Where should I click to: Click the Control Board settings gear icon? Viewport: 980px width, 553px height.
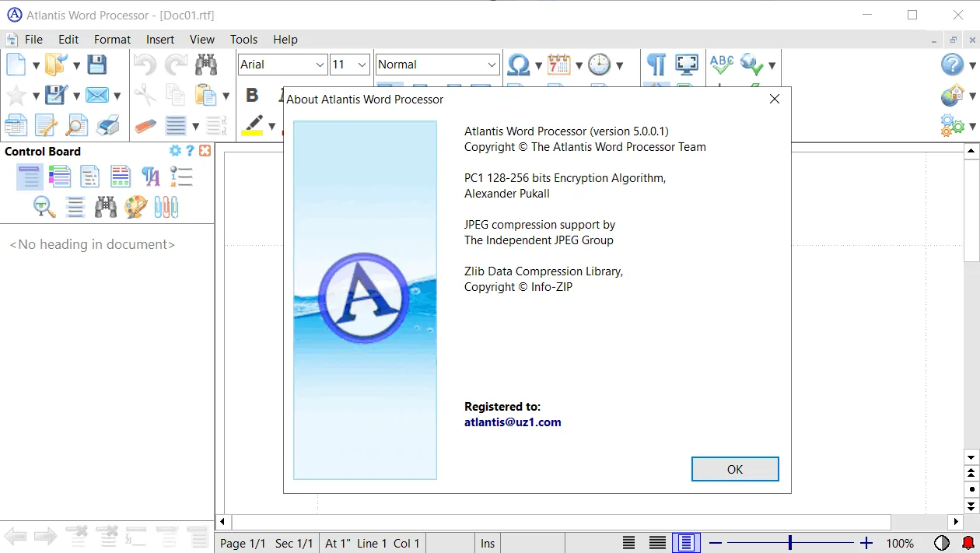[x=175, y=151]
